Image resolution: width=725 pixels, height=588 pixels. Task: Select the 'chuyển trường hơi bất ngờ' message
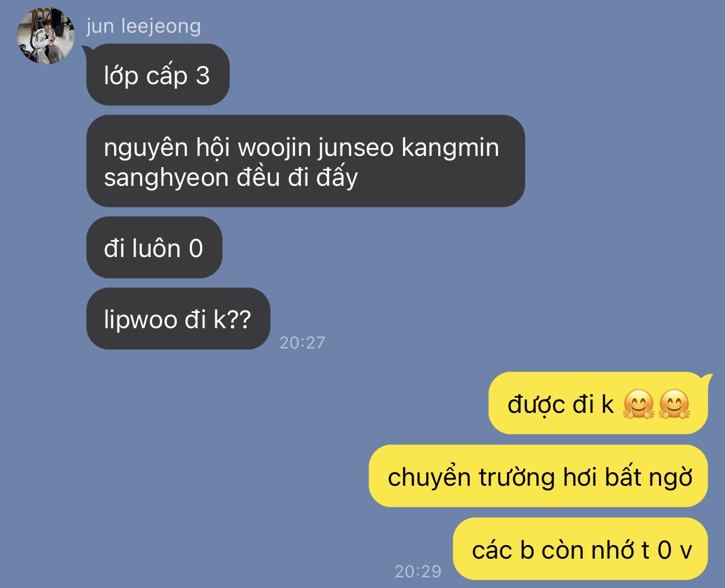point(538,476)
